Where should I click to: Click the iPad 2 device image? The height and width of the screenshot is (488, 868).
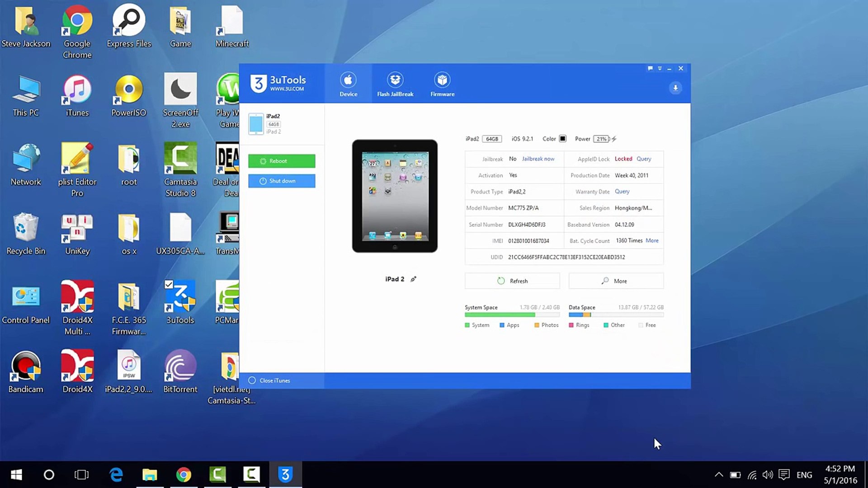pos(395,196)
